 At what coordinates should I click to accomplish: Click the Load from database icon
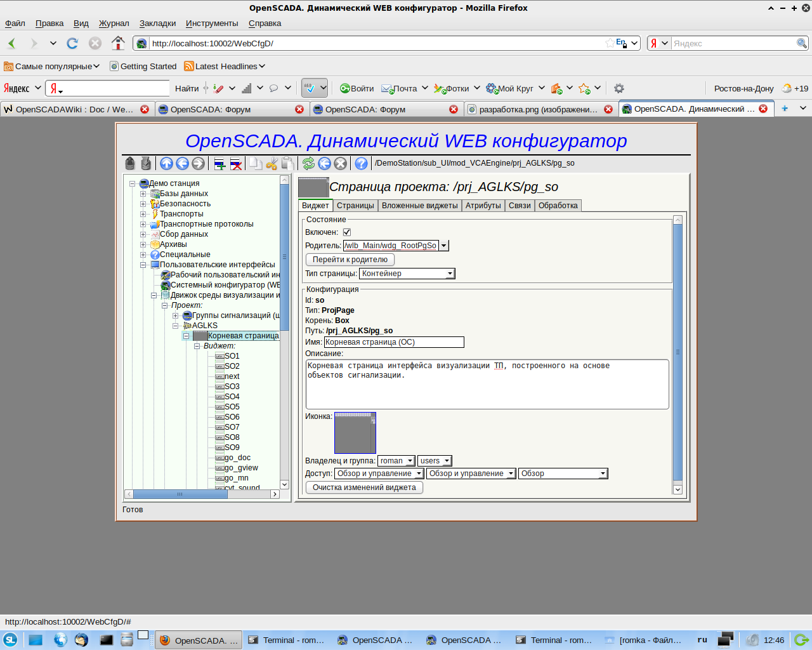click(x=130, y=164)
